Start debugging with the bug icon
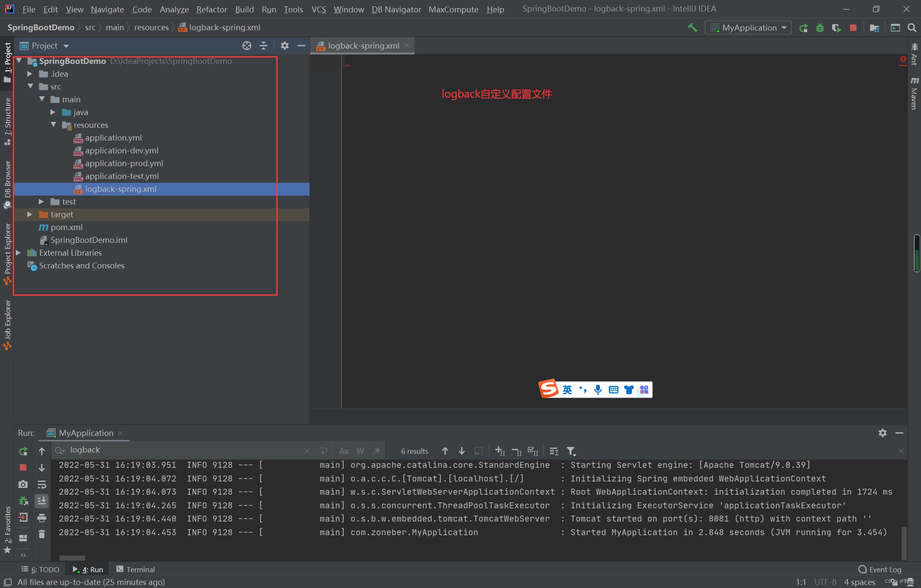The width and height of the screenshot is (921, 588). 820,27
